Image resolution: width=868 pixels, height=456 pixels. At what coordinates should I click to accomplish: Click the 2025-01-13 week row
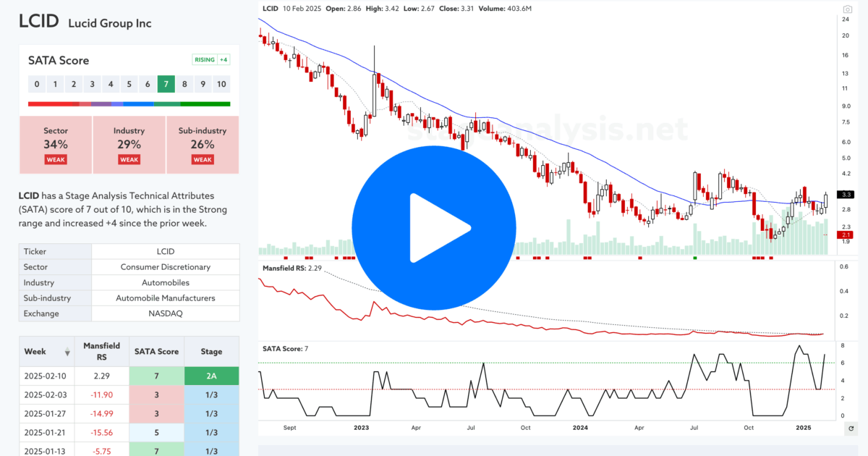coord(129,449)
